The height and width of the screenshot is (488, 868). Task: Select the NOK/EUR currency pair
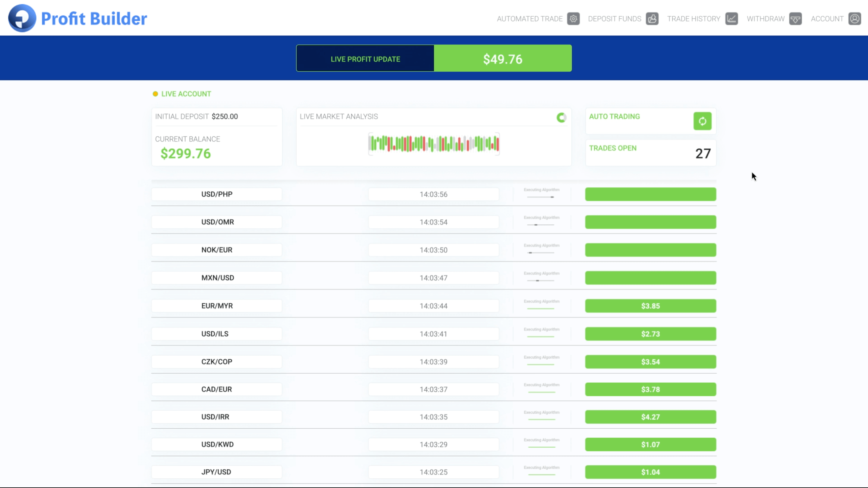click(x=217, y=250)
